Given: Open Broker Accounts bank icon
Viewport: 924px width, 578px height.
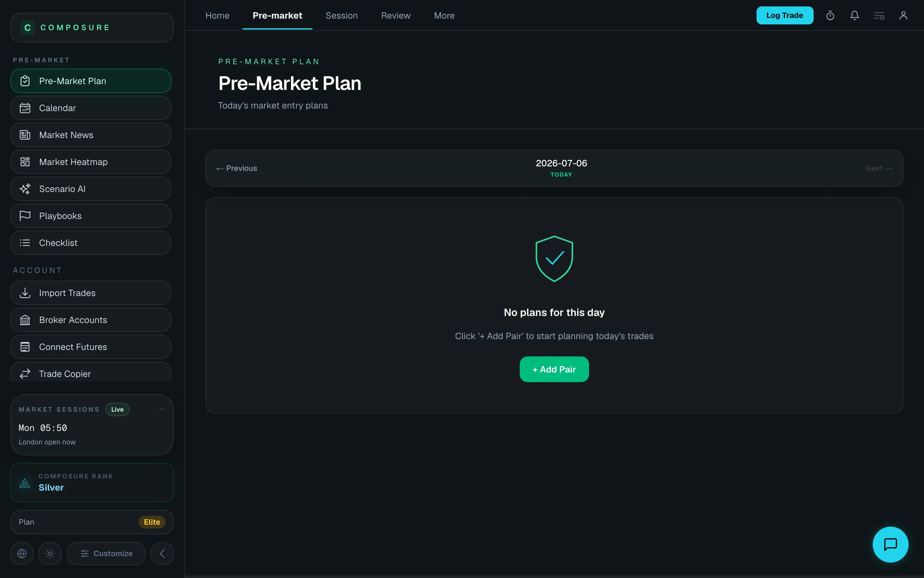Looking at the screenshot, I should click(x=25, y=320).
